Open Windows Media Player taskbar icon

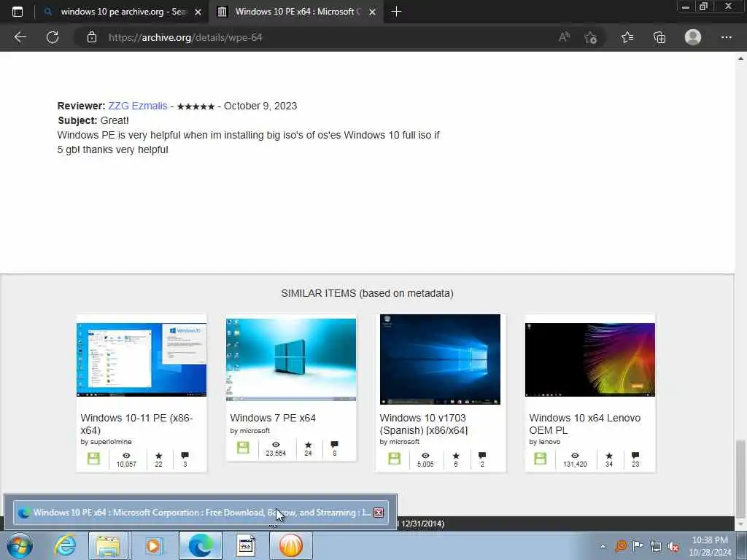pyautogui.click(x=153, y=545)
